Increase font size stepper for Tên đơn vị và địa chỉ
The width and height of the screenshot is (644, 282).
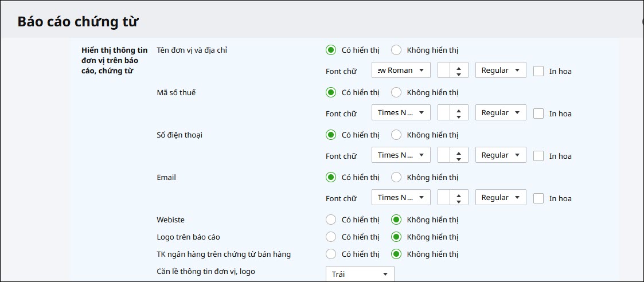point(459,67)
